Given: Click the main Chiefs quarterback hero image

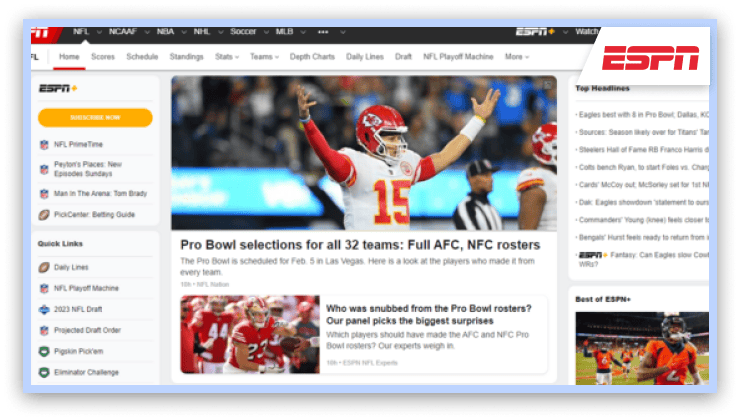Looking at the screenshot, I should (x=364, y=153).
